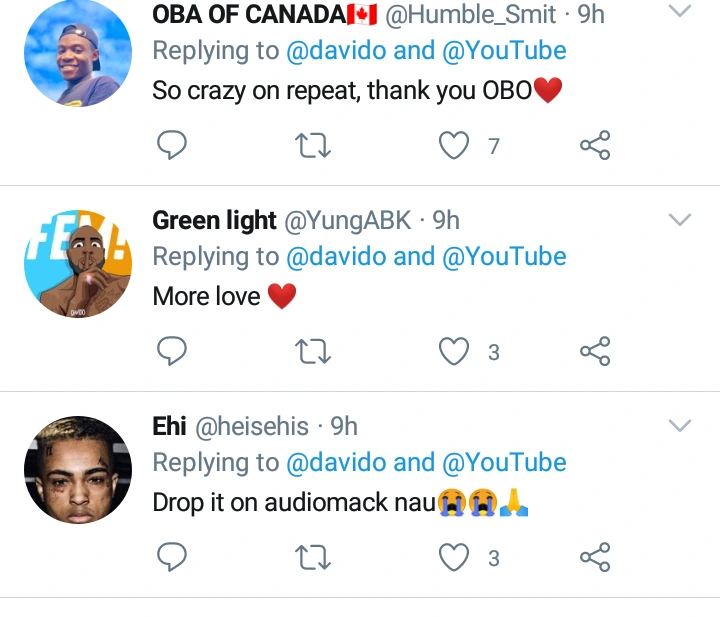This screenshot has height=617, width=720.
Task: Open options chevron on Humble_Smit's tweet
Action: (x=680, y=12)
